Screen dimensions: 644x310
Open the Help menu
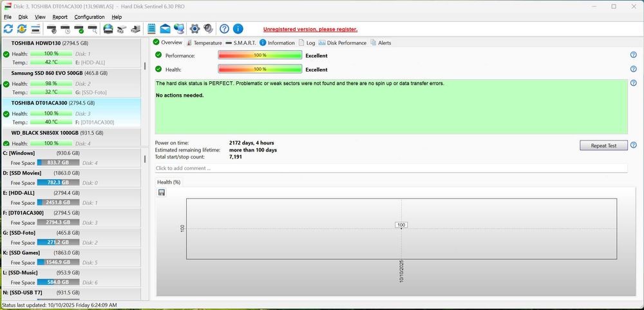117,17
